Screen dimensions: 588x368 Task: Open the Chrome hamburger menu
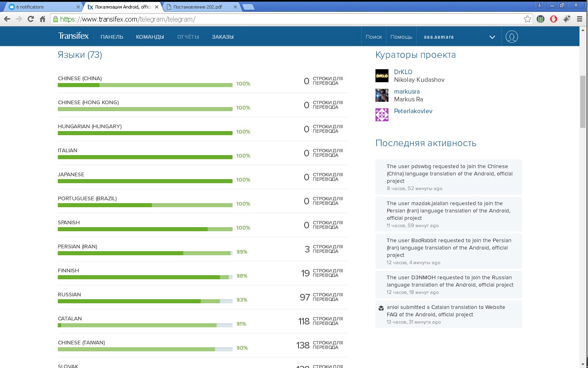coord(579,19)
